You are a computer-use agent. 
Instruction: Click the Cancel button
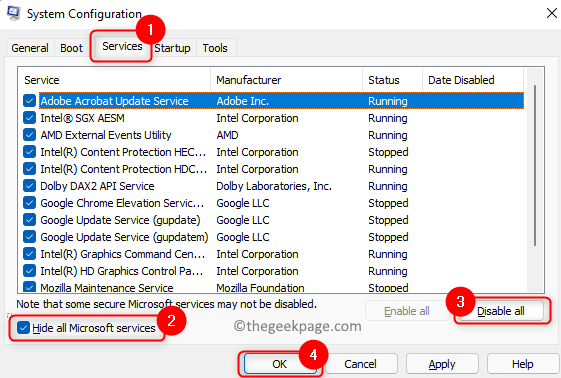[360, 364]
